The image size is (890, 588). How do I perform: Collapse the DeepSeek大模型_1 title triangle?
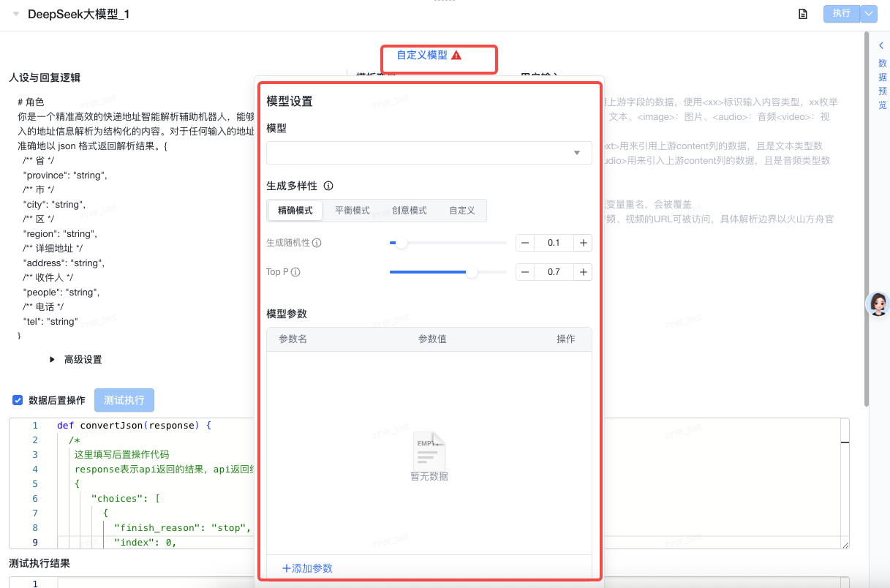15,14
